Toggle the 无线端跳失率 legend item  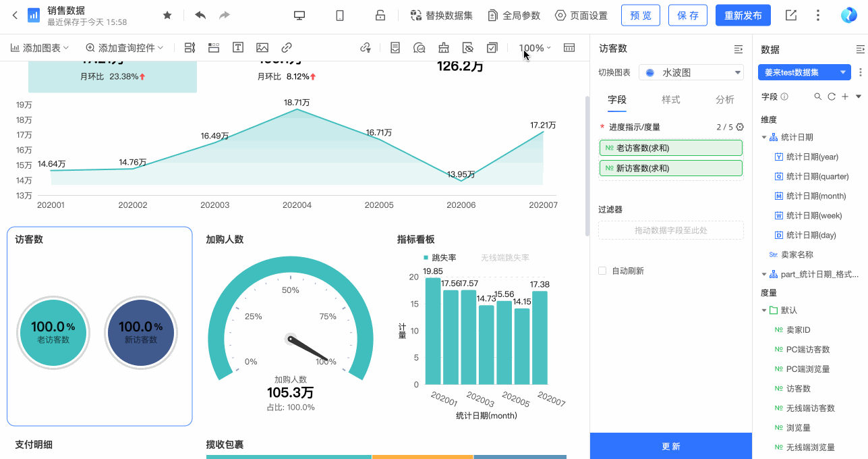click(x=504, y=257)
